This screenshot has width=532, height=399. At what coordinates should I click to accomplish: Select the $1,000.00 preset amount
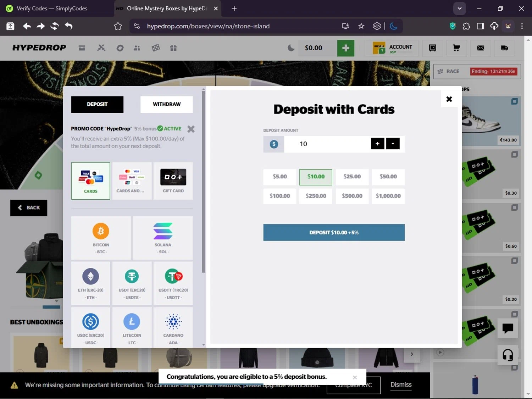point(388,196)
